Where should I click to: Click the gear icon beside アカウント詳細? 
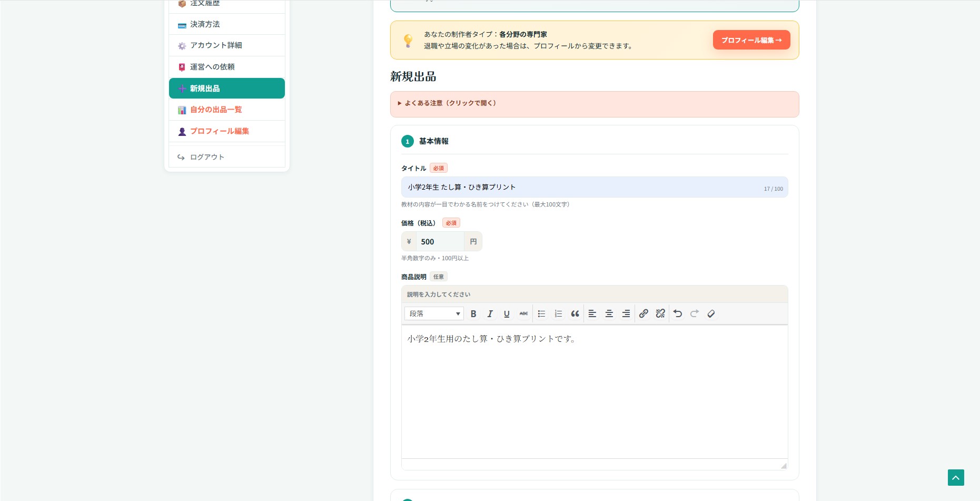tap(182, 46)
